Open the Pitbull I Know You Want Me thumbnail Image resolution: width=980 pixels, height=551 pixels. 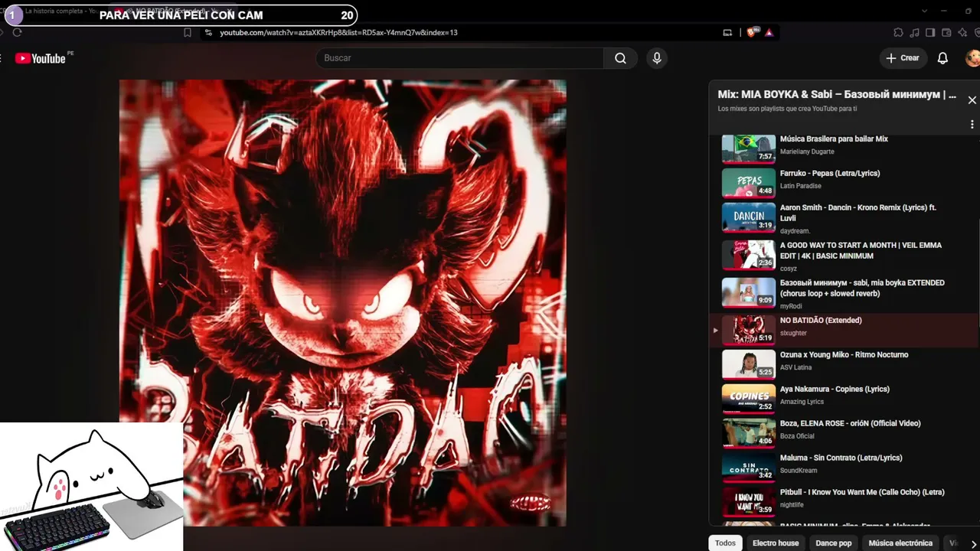click(x=749, y=502)
